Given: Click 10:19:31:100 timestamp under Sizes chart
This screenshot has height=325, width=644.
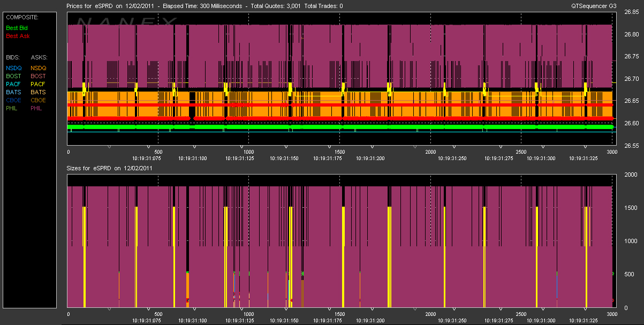Looking at the screenshot, I should coord(194,320).
